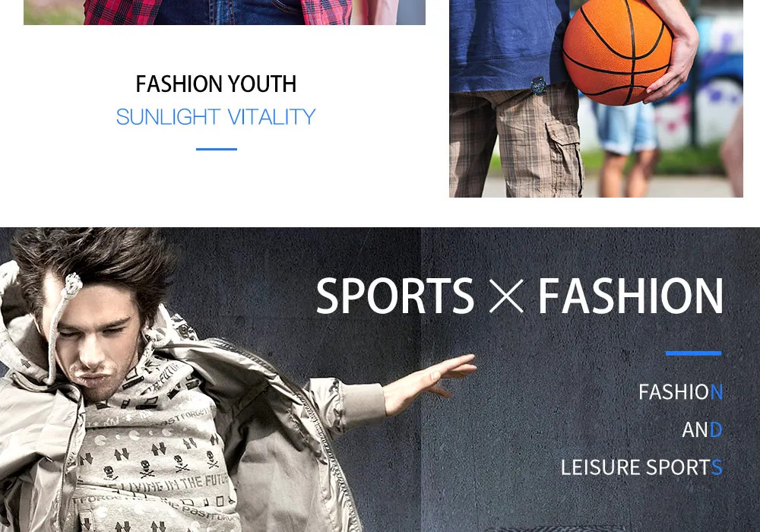Open the plaid shirt photo
Screen dimensions: 760x532
[x=224, y=12]
